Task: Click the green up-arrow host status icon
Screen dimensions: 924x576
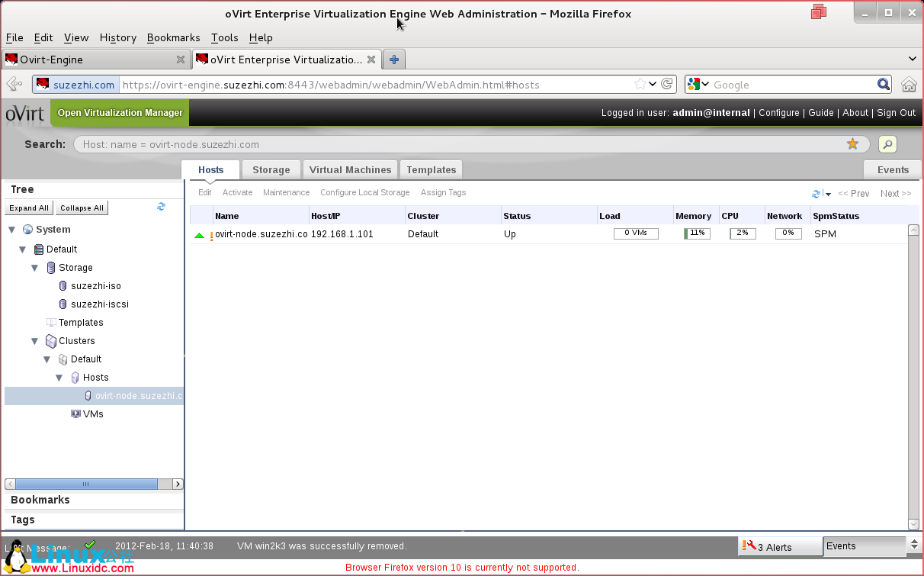Action: [x=200, y=235]
